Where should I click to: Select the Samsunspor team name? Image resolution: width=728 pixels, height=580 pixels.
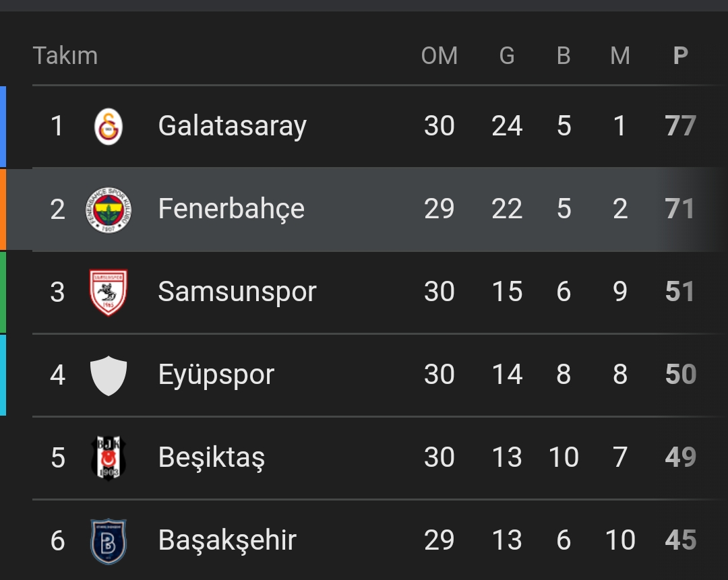(x=237, y=292)
